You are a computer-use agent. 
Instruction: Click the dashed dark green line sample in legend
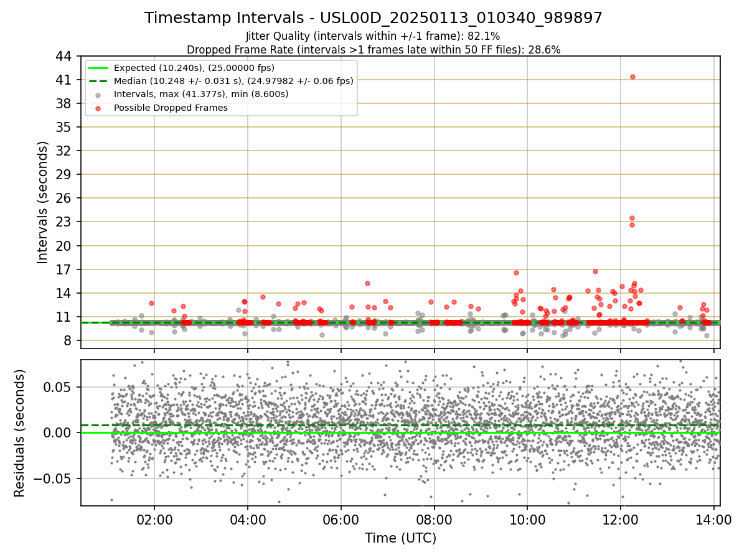(x=99, y=81)
